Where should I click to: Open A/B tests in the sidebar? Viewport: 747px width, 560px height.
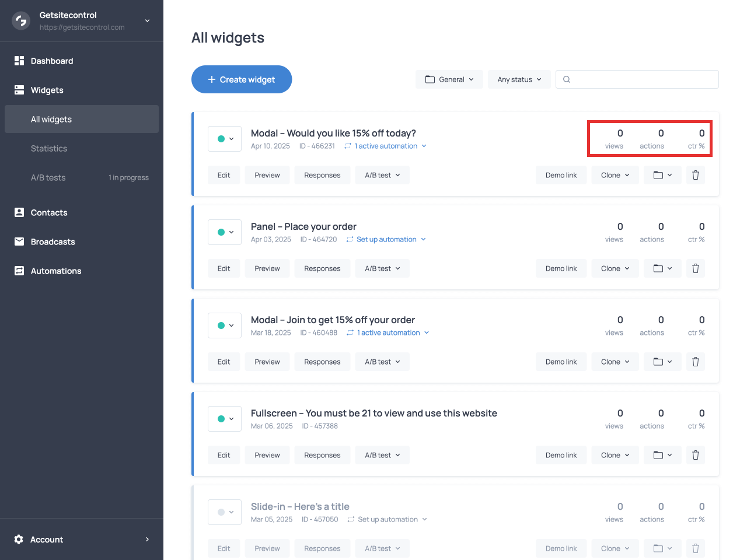(x=48, y=177)
